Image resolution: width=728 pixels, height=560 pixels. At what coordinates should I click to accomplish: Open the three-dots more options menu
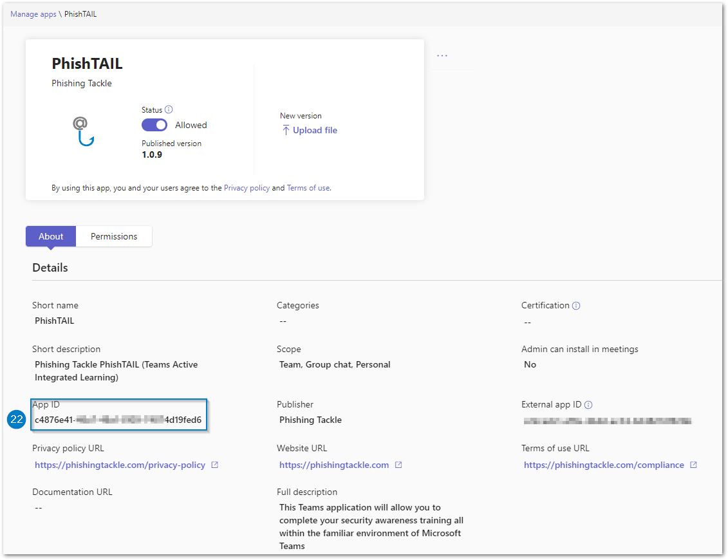(x=442, y=55)
